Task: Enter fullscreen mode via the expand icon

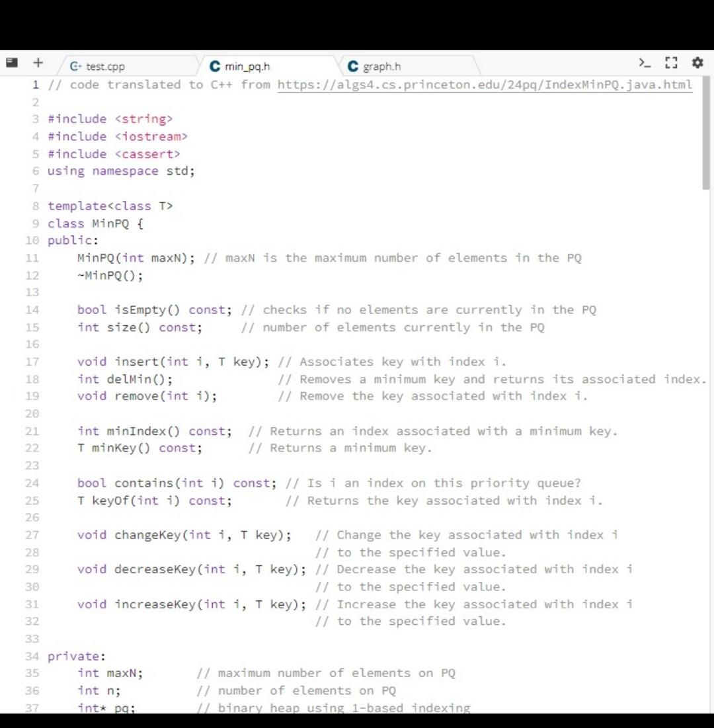Action: click(672, 62)
